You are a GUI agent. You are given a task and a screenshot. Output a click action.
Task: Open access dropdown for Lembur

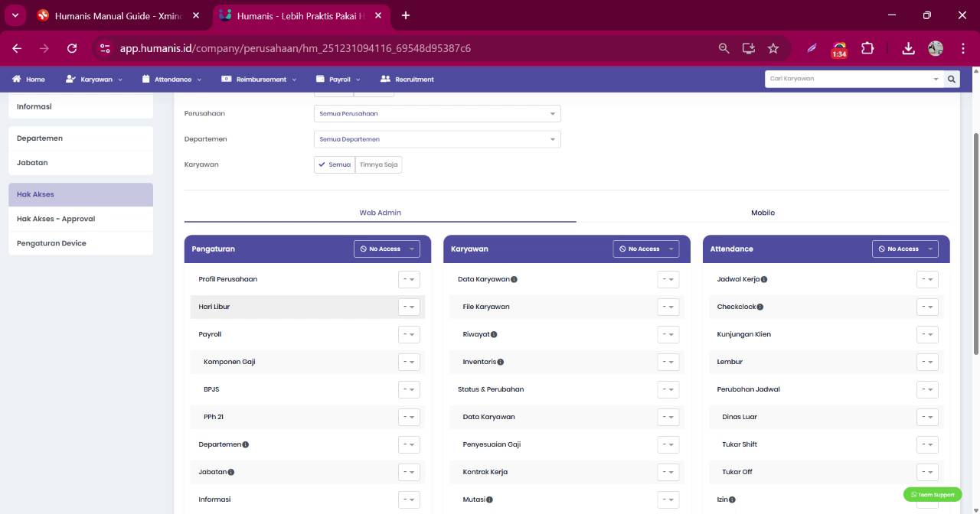pyautogui.click(x=927, y=362)
